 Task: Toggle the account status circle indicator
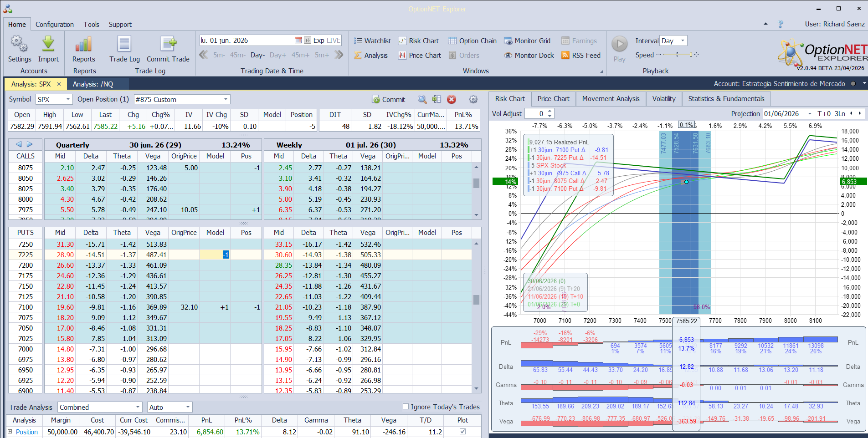853,84
